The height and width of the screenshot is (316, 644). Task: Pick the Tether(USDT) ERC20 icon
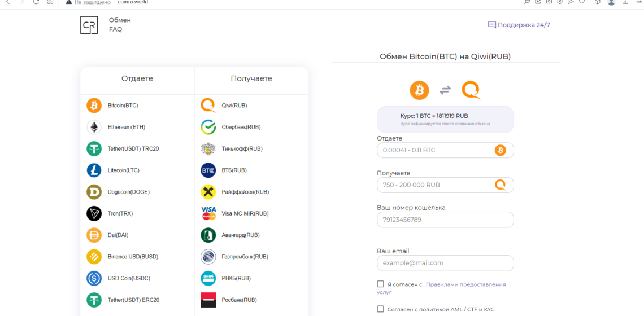tap(94, 300)
